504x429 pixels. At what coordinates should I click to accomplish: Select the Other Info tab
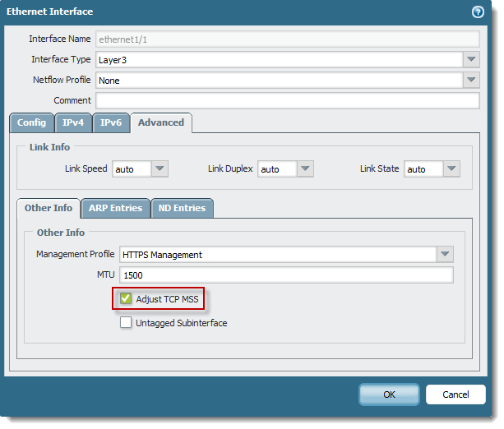[49, 208]
